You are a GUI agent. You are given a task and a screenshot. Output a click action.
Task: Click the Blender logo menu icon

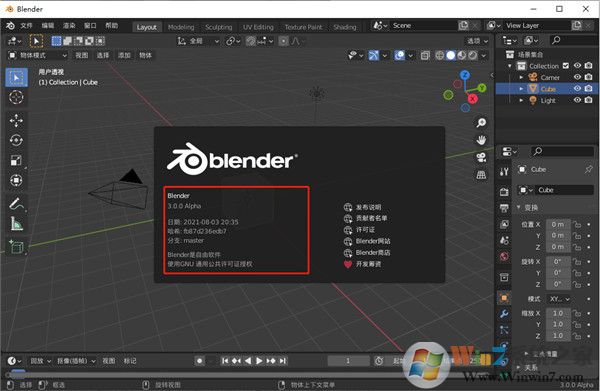coord(10,26)
